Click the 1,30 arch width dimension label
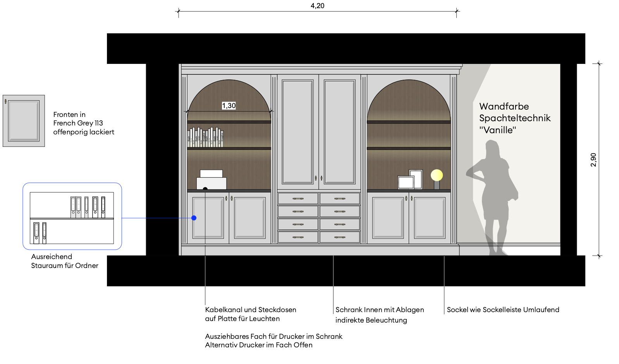The width and height of the screenshot is (619, 364). tap(229, 106)
